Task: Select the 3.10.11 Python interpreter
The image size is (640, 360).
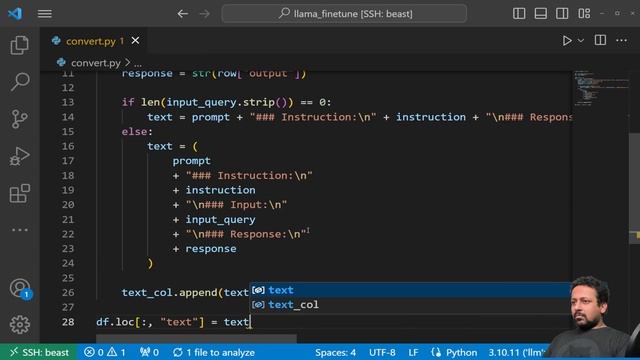Action: click(517, 352)
